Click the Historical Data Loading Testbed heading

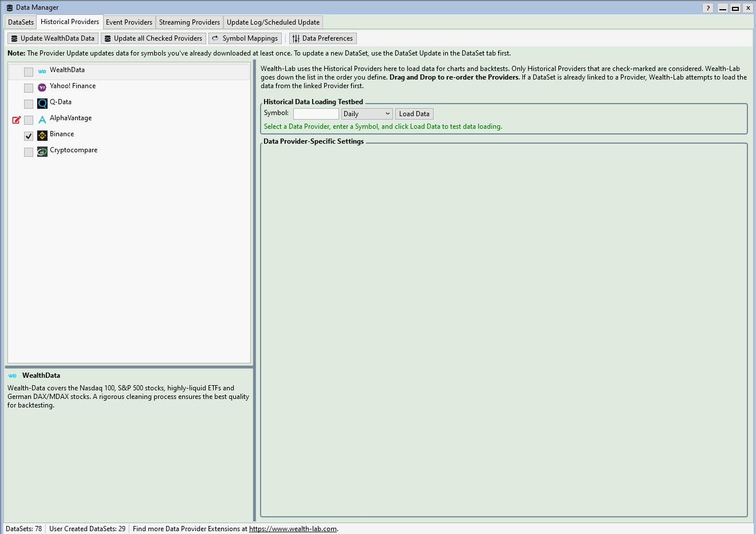313,102
